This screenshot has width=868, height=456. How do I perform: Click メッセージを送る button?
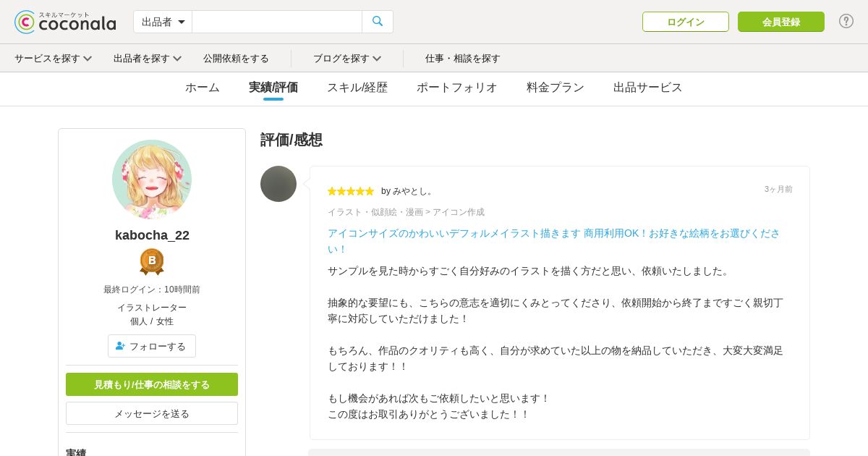pyautogui.click(x=152, y=413)
